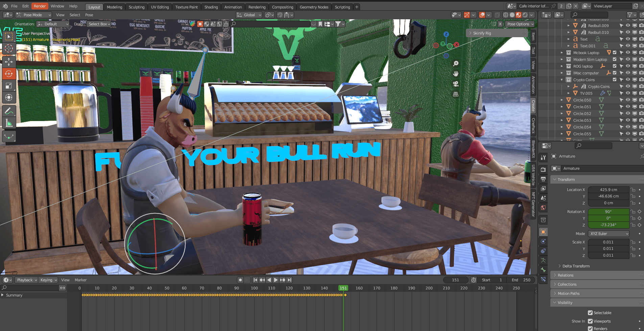
Task: Toggle Show In Renders checkbox
Action: (590, 329)
